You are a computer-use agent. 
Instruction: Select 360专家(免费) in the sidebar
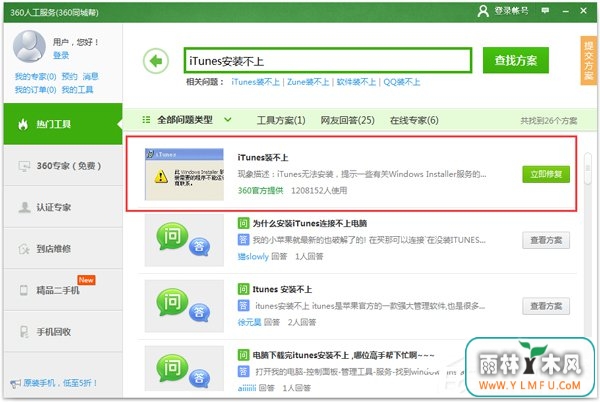pyautogui.click(x=63, y=166)
